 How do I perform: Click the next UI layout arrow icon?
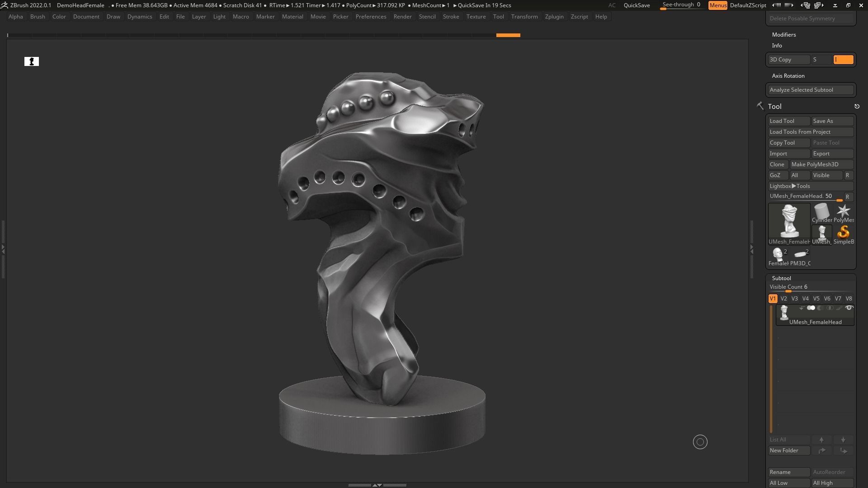819,5
